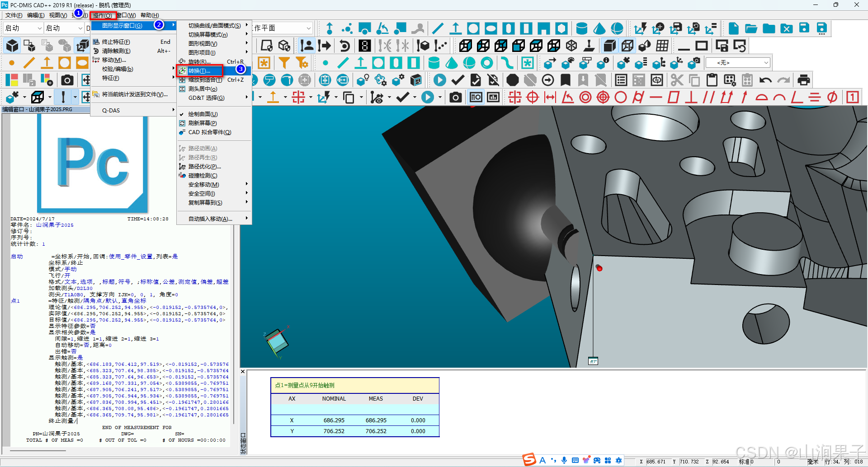Open dropdown arrow next to checkmark icon
The width and height of the screenshot is (868, 467).
click(x=415, y=97)
